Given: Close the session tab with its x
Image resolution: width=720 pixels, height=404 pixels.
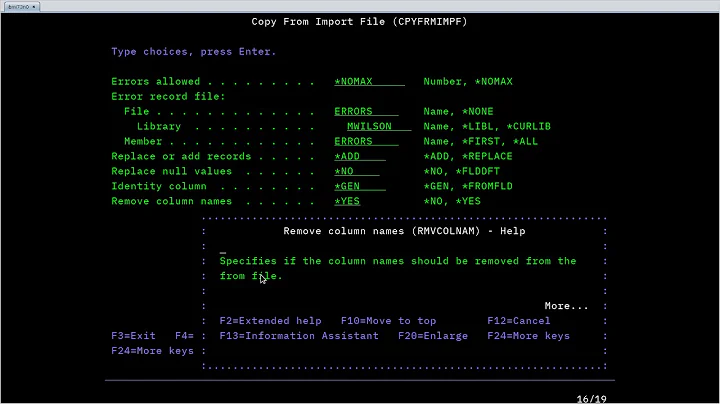Looking at the screenshot, I should coord(34,7).
